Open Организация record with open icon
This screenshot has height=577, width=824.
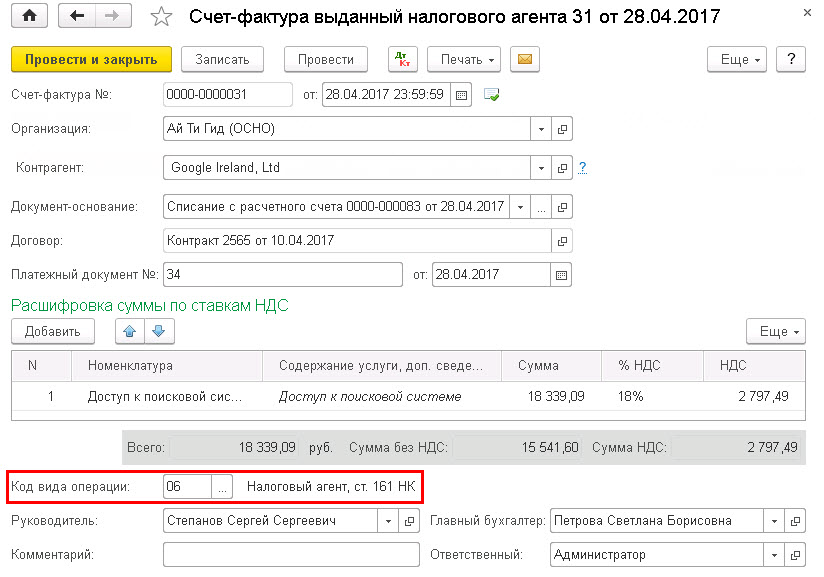click(562, 129)
